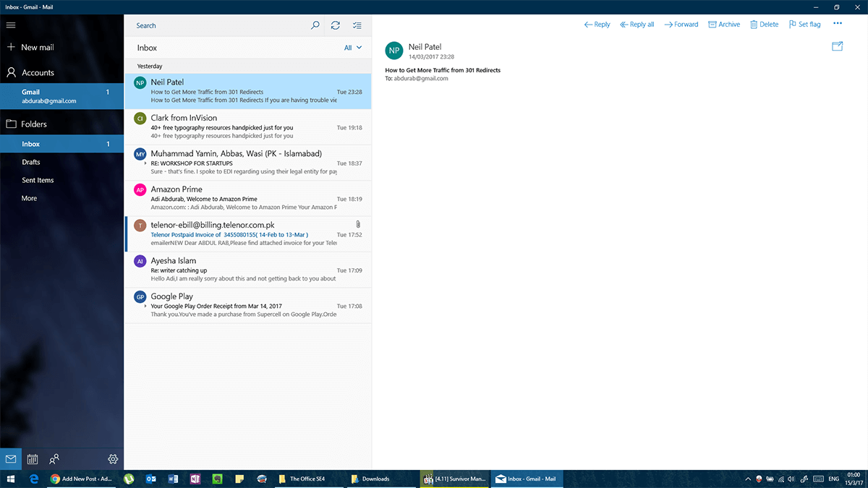Screen dimensions: 868x488
Task: Open Windows Start menu
Action: coord(11,479)
